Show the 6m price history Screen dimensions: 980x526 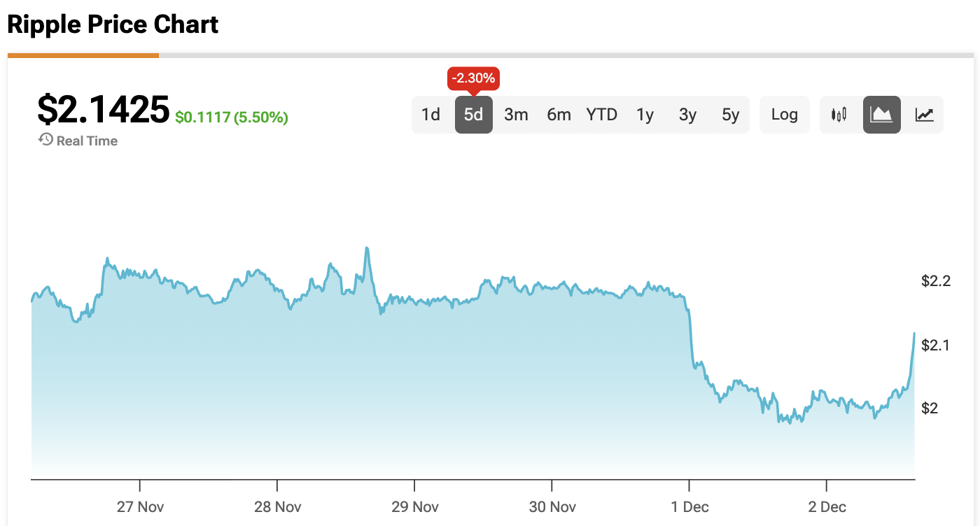pos(559,115)
